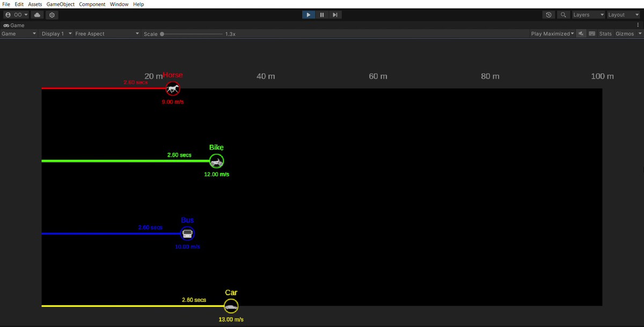
Task: Toggle VSync in the Game view toolbar
Action: pyautogui.click(x=591, y=33)
